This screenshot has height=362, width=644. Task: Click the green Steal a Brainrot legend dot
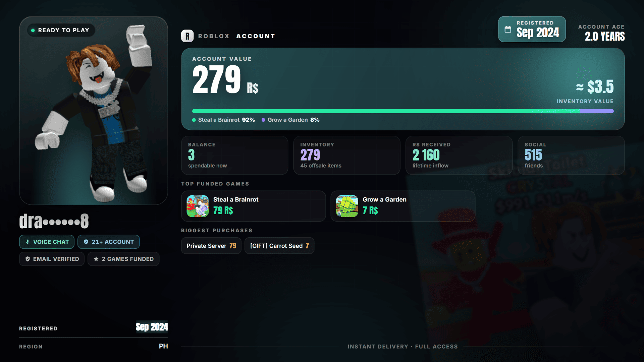click(x=194, y=120)
